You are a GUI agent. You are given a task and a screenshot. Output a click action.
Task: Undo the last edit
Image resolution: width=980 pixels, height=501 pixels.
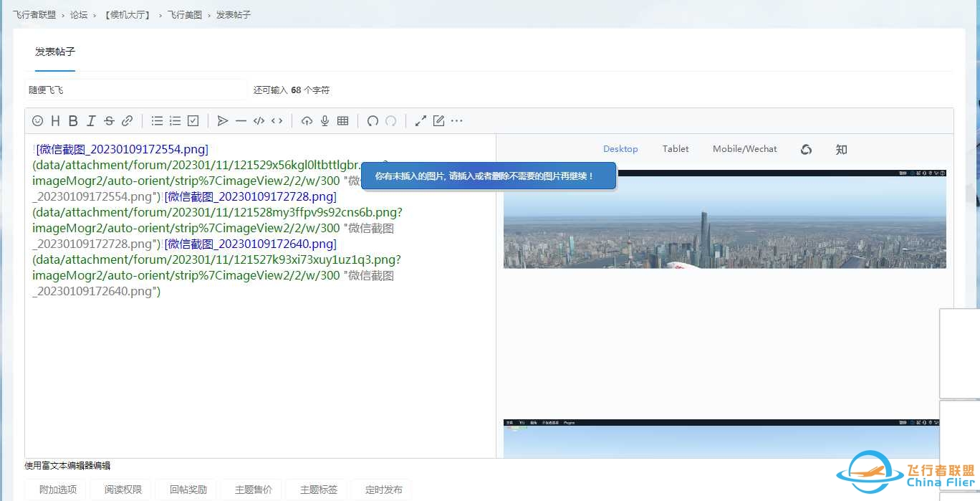tap(373, 121)
